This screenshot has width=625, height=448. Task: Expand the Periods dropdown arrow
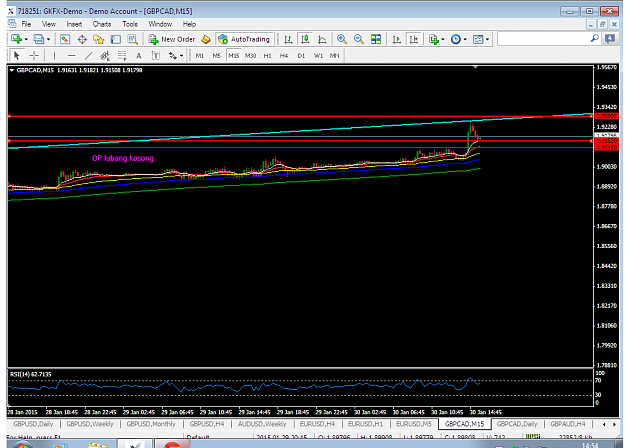click(x=465, y=39)
